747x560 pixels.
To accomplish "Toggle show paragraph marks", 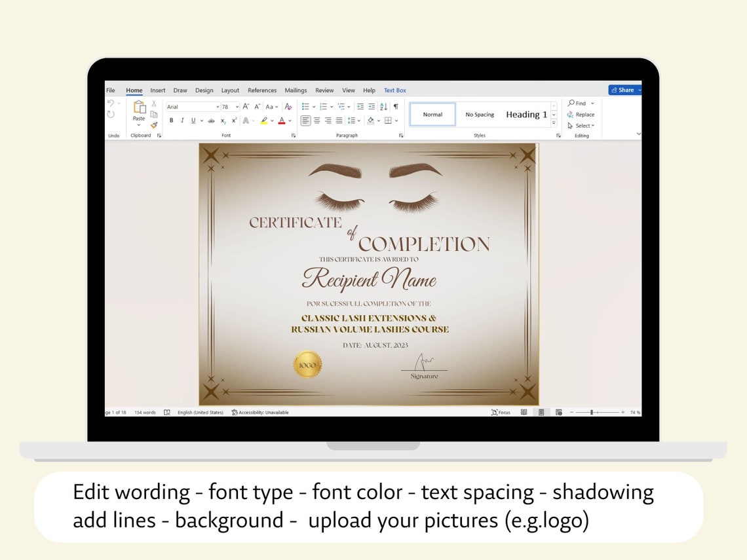I will (396, 107).
